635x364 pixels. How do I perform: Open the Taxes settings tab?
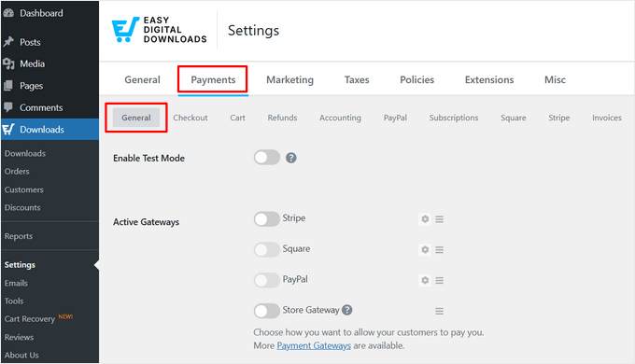(x=357, y=79)
